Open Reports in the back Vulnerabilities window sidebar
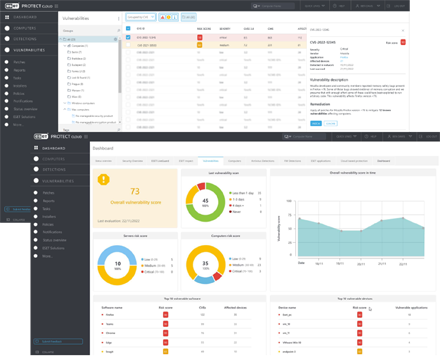This screenshot has height=363, width=440. coord(19,70)
